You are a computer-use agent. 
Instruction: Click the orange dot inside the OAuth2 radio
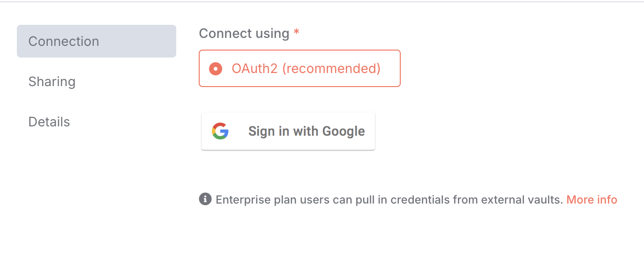[216, 69]
